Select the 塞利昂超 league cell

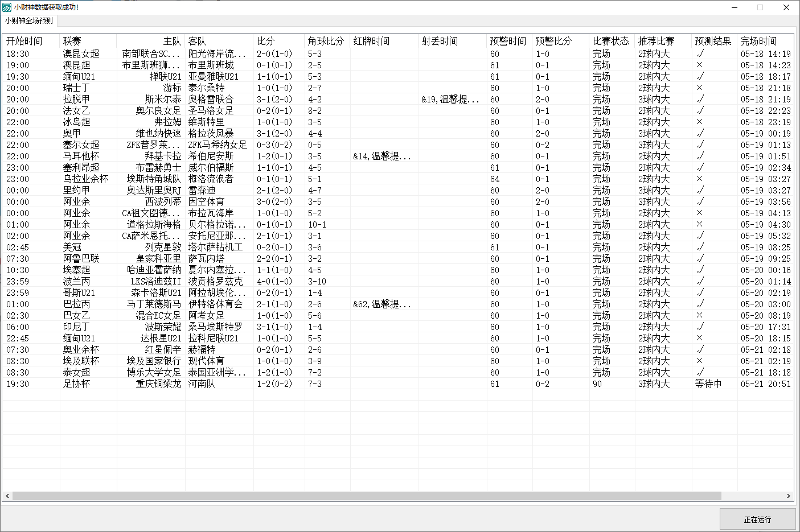81,167
